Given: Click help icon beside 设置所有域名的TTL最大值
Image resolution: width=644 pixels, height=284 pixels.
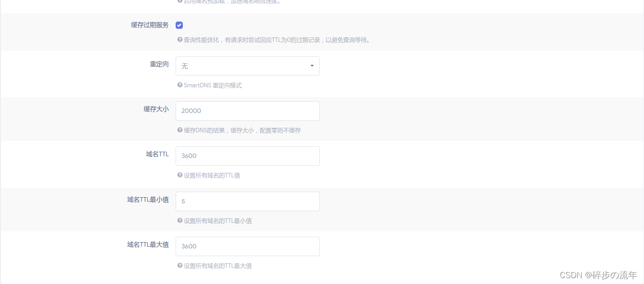Looking at the screenshot, I should tap(180, 266).
